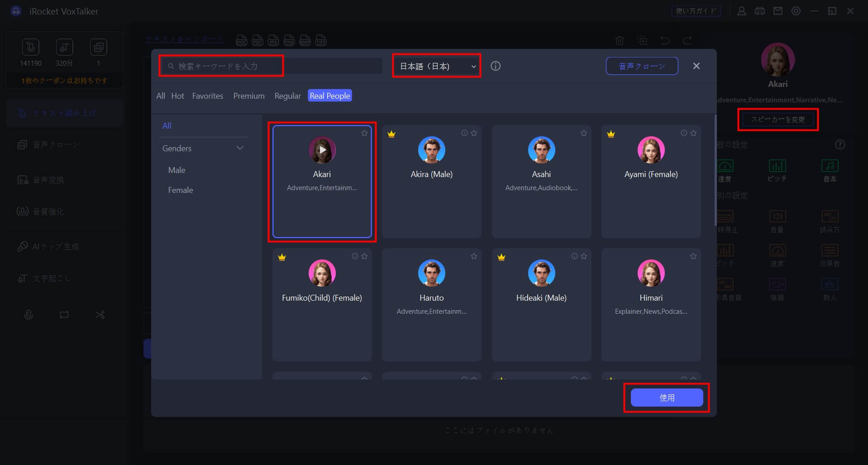The width and height of the screenshot is (868, 465).
Task: Select the Haruto voice avatar
Action: coord(432,273)
